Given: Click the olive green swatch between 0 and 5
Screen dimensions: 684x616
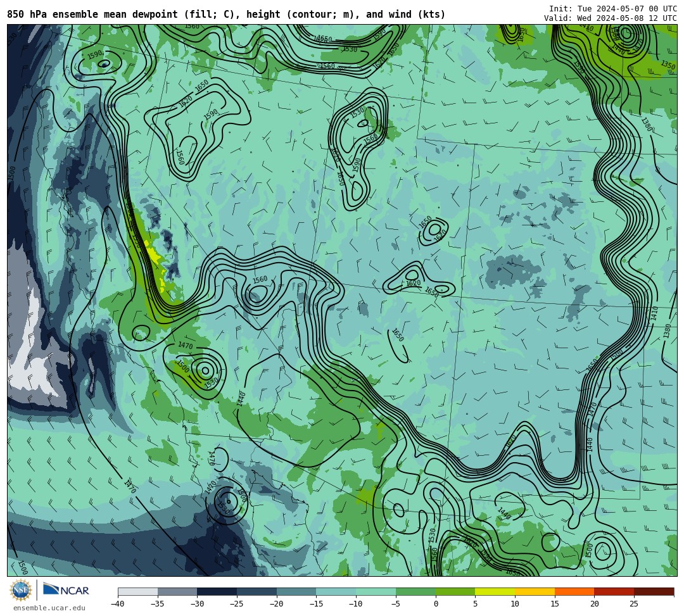Looking at the screenshot, I should [x=455, y=591].
